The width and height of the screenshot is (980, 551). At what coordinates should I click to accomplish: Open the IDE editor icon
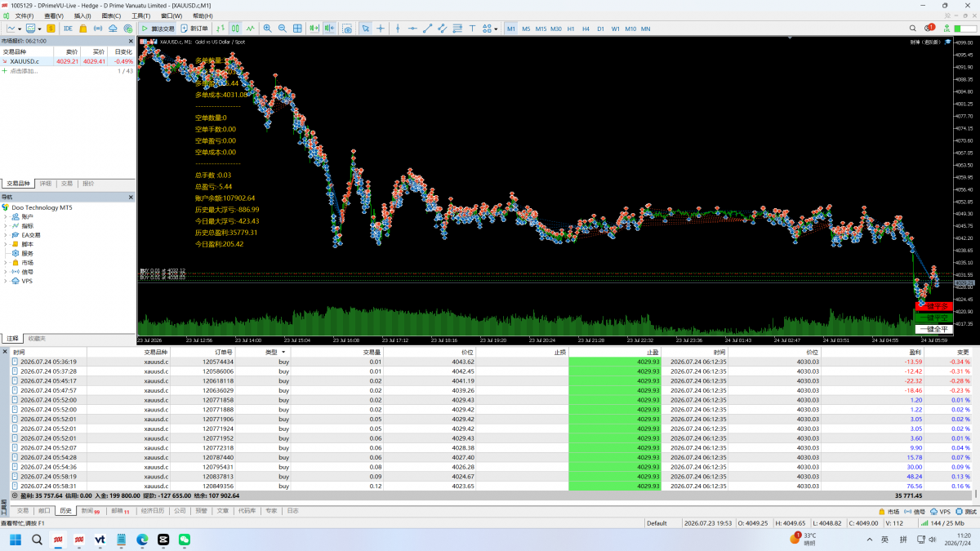pos(68,29)
